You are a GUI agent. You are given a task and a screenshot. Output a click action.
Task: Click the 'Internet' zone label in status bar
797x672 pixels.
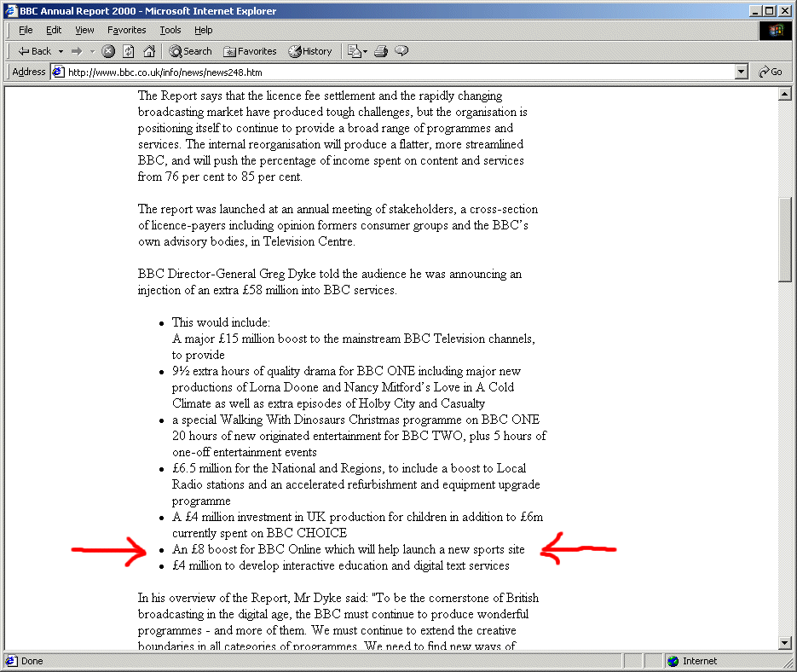(700, 661)
